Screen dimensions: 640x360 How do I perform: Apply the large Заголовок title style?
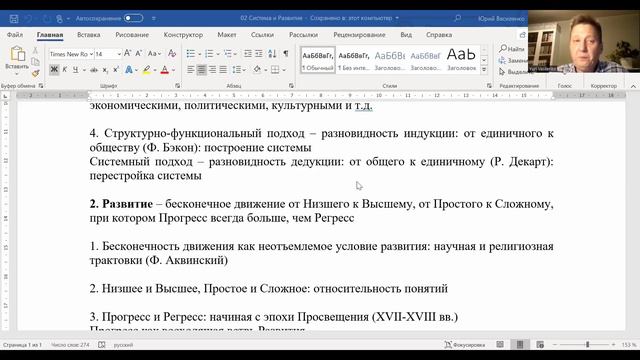[x=461, y=60]
